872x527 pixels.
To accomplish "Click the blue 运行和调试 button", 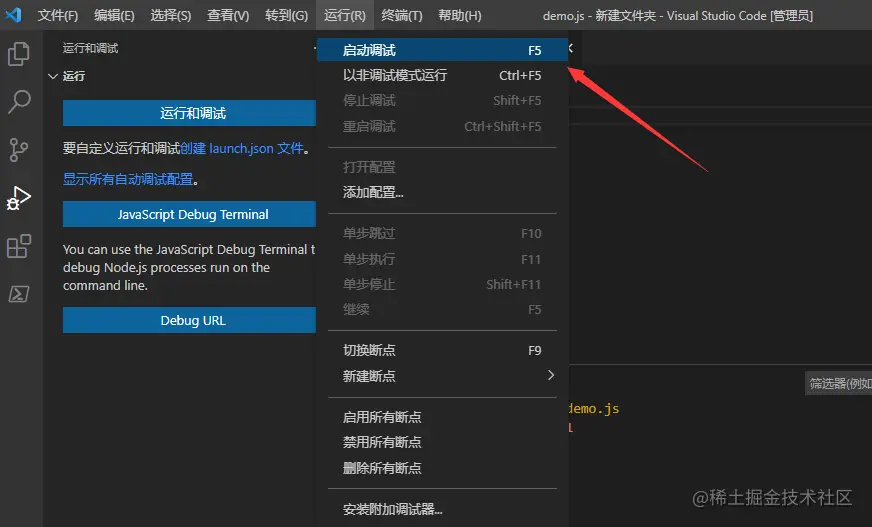I will [189, 113].
